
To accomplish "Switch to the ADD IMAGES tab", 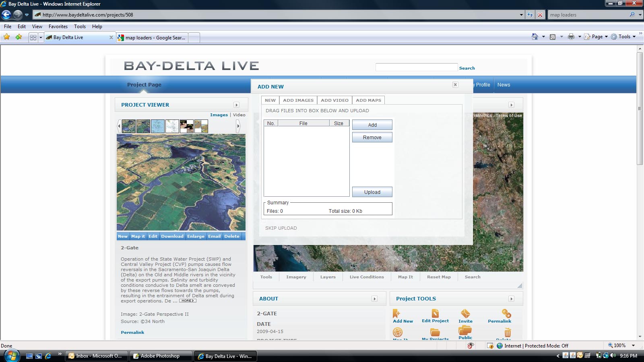I will point(298,100).
